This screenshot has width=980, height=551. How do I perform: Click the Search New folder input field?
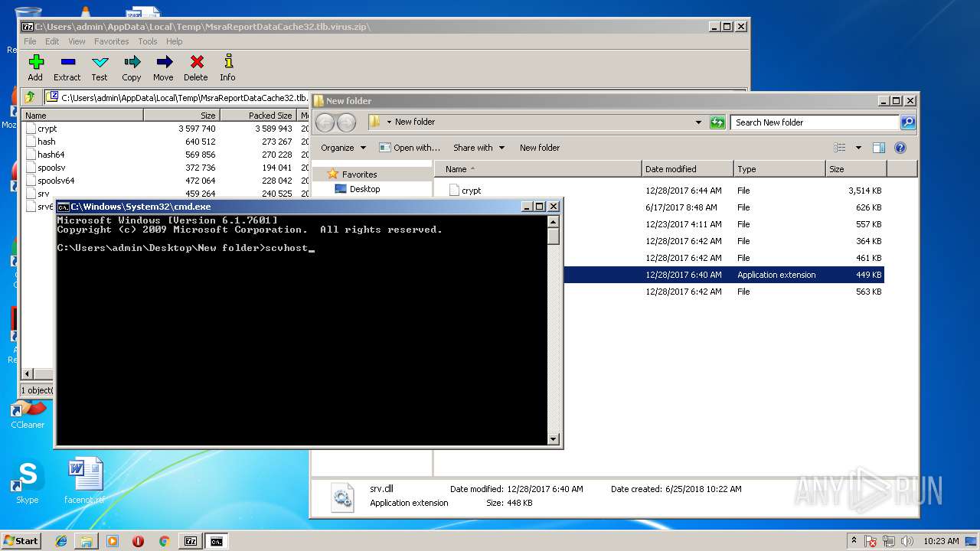815,122
